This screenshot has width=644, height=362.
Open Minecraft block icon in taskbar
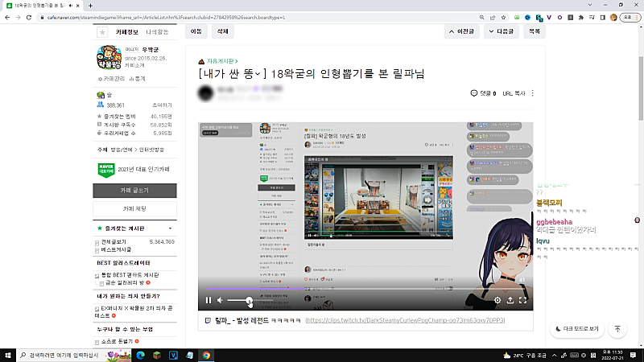tap(157, 356)
